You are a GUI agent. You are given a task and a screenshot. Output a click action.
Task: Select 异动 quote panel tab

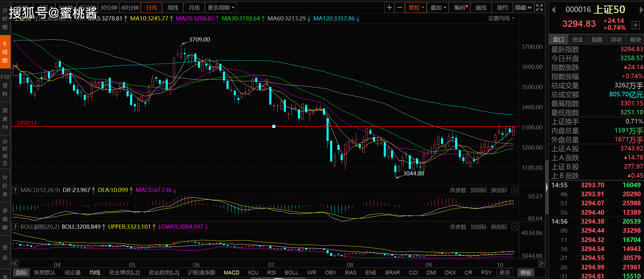tap(616, 39)
